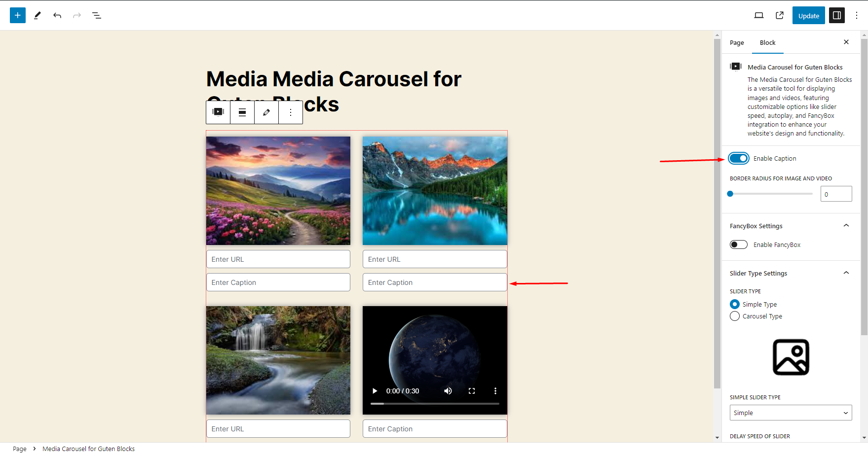Disable the Enable Caption toggle
This screenshot has height=454, width=868.
tap(739, 158)
